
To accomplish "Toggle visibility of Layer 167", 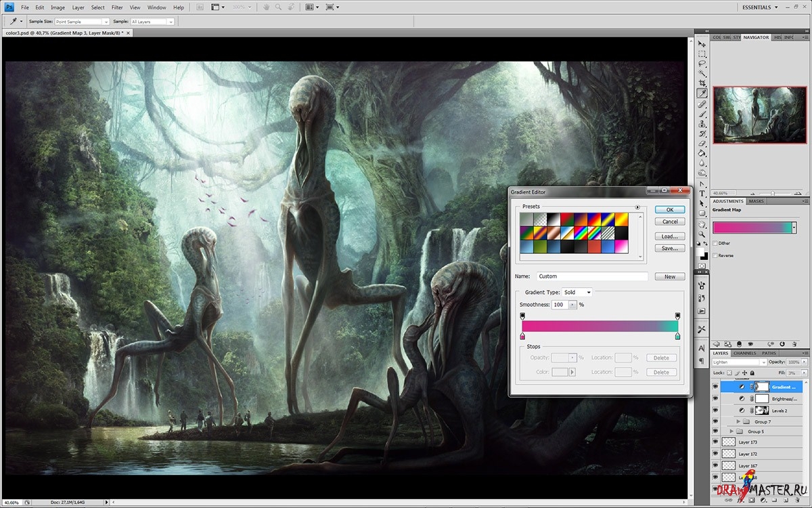I will [x=715, y=465].
